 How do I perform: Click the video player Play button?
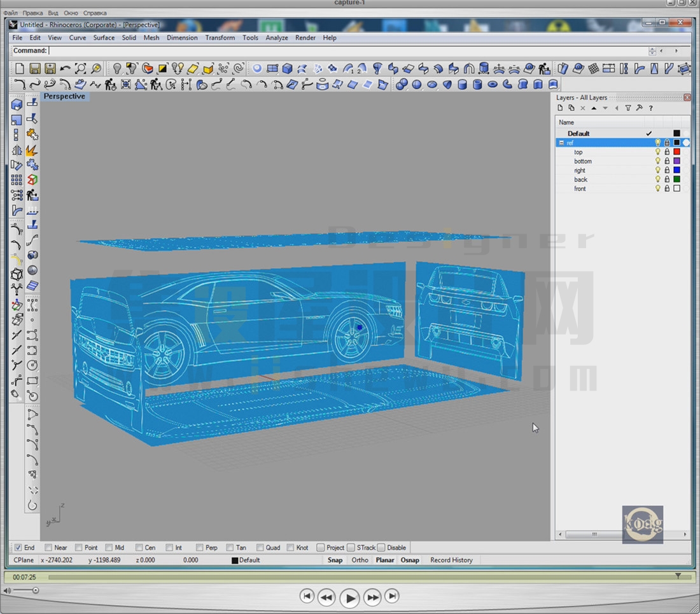click(349, 598)
